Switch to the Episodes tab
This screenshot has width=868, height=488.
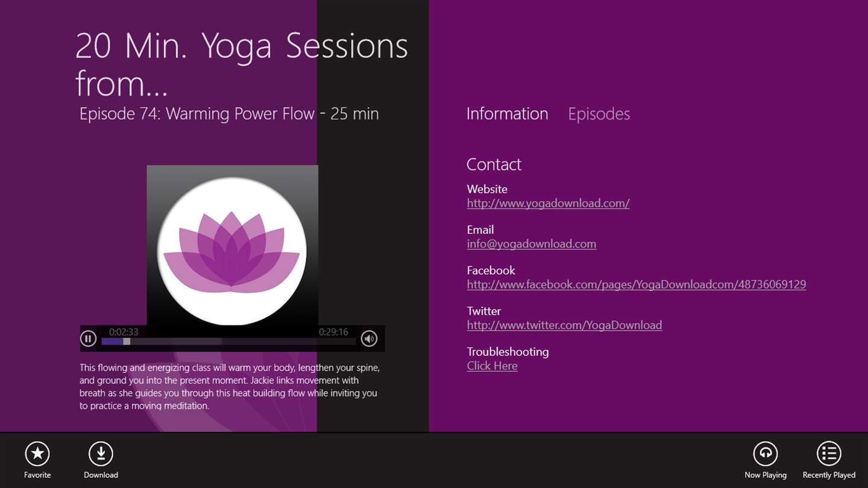tap(599, 114)
